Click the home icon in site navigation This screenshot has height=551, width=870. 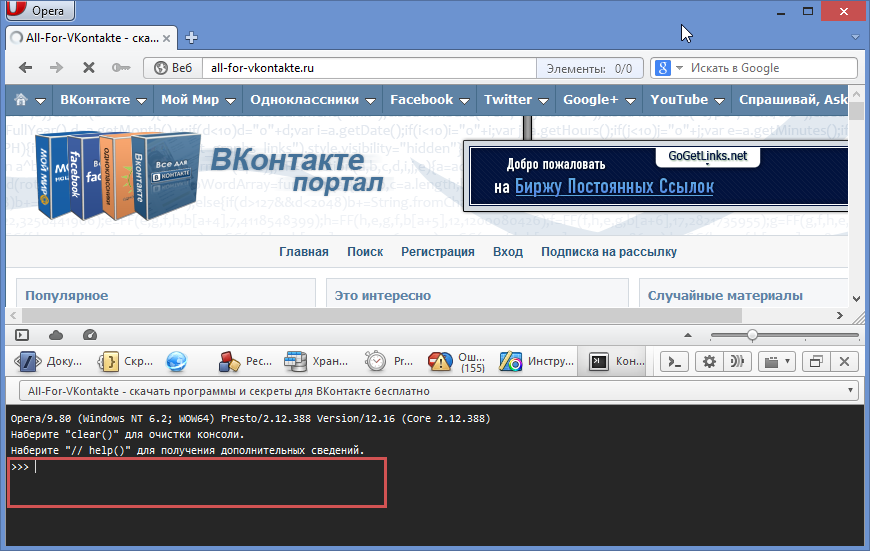pyautogui.click(x=21, y=99)
